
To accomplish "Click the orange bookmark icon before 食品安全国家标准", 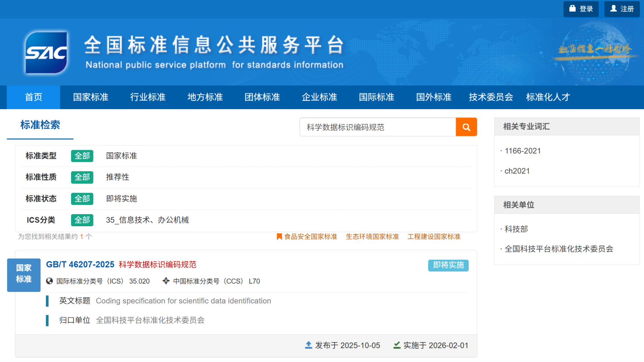I will [279, 237].
